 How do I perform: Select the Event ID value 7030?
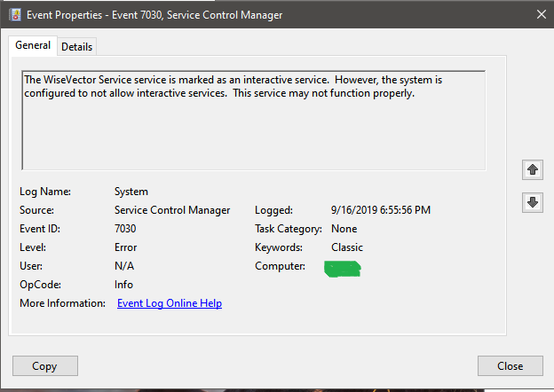click(125, 229)
